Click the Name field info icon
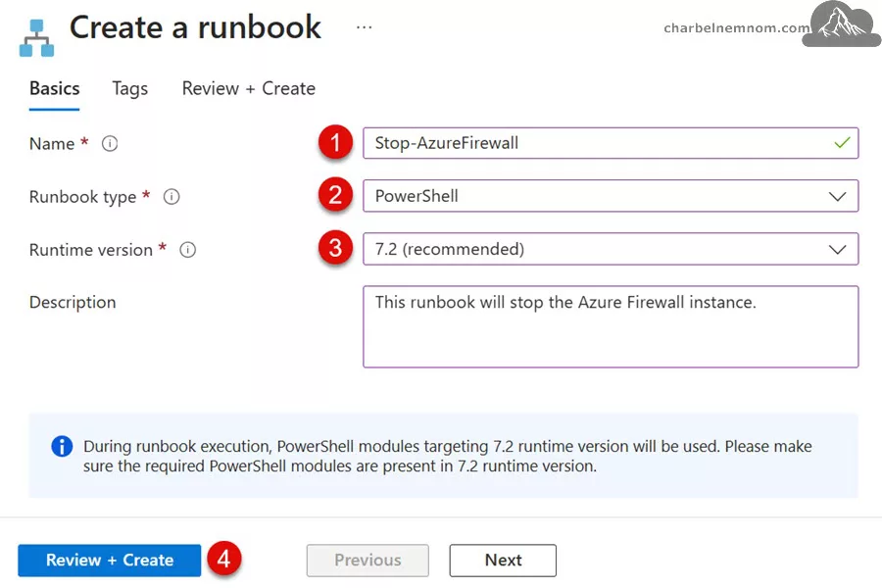 (110, 143)
